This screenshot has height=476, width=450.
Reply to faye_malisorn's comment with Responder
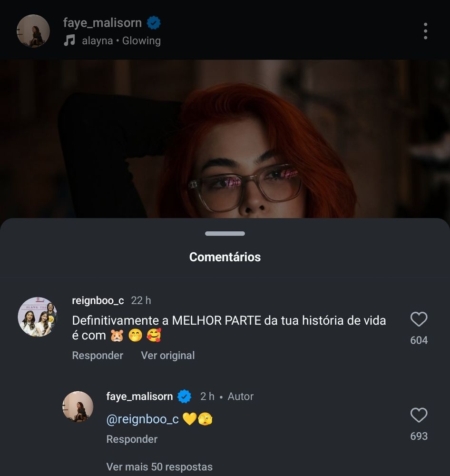[x=132, y=439]
